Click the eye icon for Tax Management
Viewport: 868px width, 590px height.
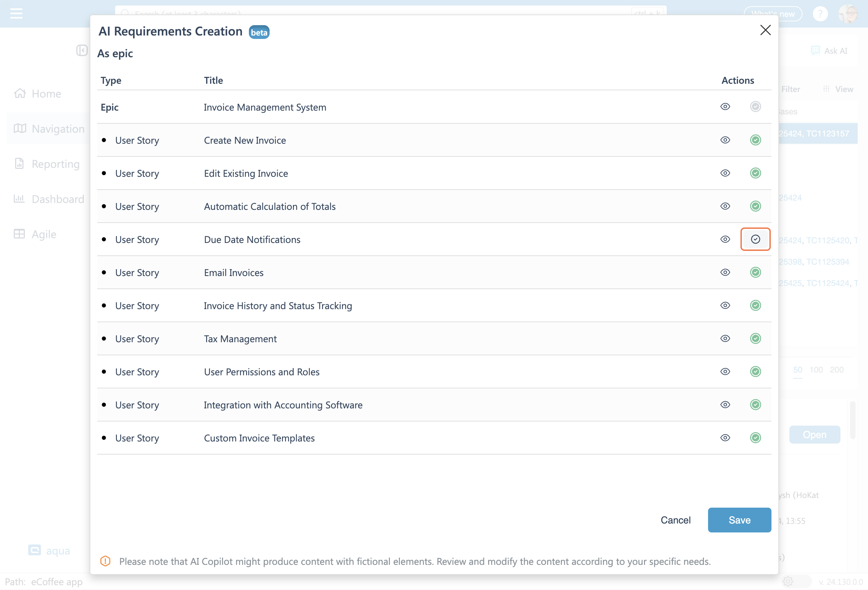tap(725, 339)
